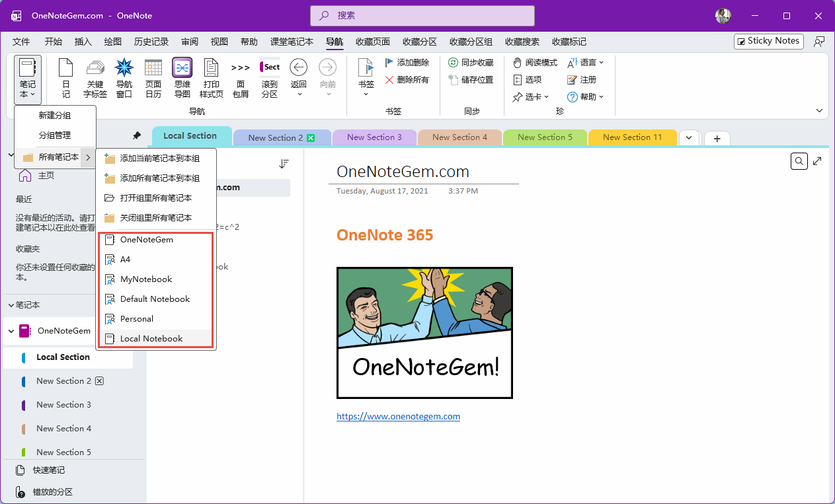Click the 搜索 search box
Screen dimensions: 835x504
click(x=422, y=15)
